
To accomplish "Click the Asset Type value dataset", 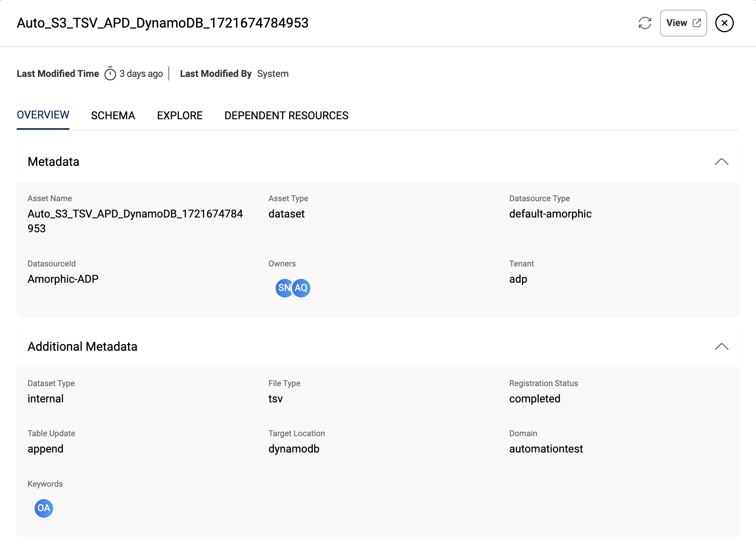I will pyautogui.click(x=286, y=214).
